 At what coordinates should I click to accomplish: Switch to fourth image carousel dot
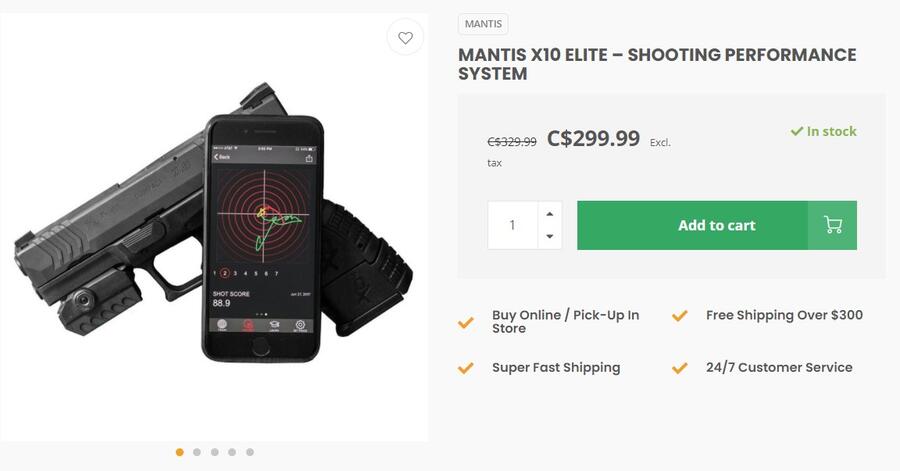[x=232, y=452]
